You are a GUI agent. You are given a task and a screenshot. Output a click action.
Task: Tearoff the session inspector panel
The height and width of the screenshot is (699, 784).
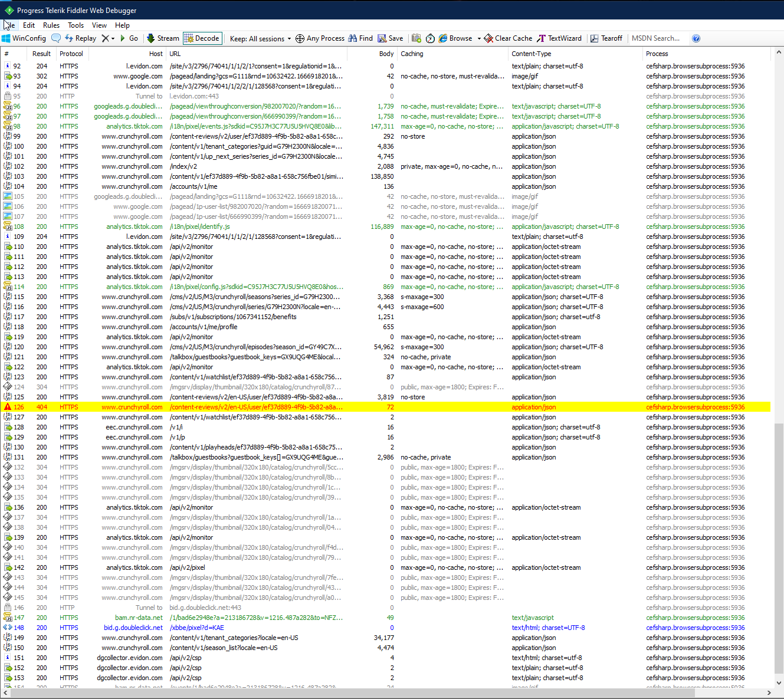pos(606,38)
